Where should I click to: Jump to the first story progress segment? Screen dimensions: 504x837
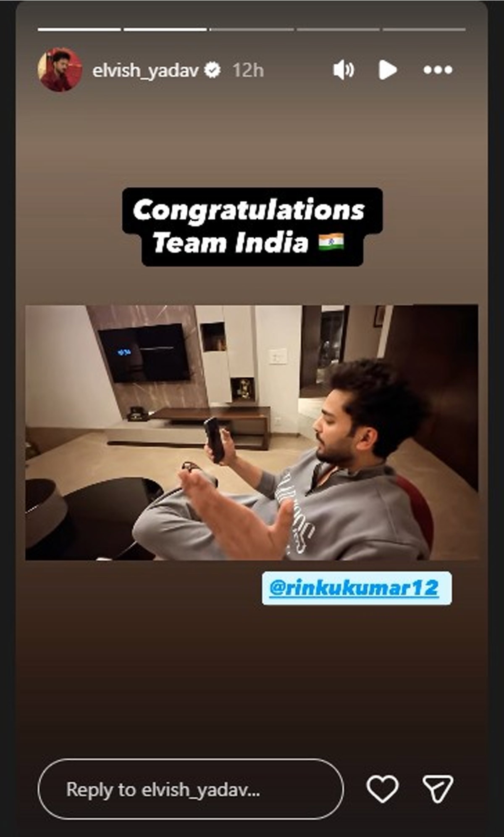[x=79, y=29]
